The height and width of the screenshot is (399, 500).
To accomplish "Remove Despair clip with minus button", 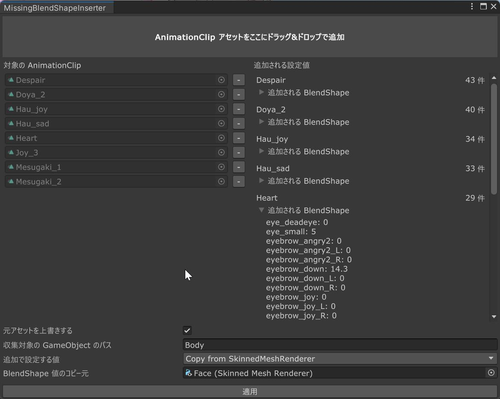I will [239, 80].
